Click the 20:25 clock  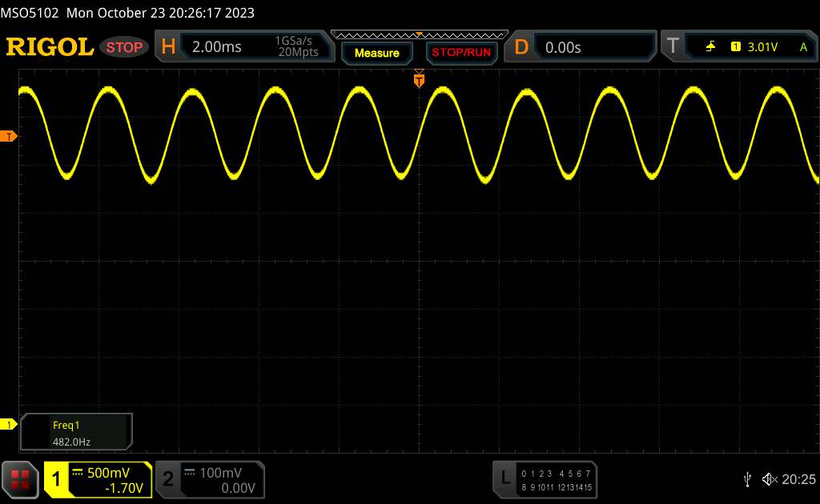[x=798, y=479]
